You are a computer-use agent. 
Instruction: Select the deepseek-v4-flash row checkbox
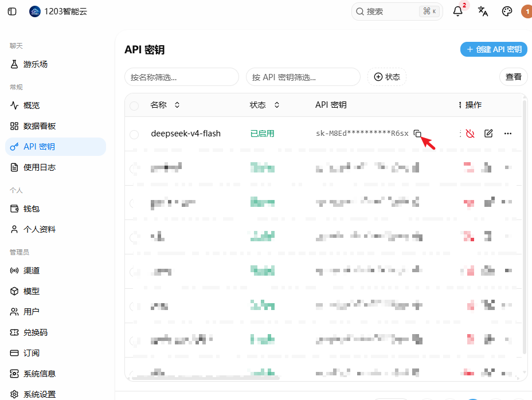(x=134, y=134)
